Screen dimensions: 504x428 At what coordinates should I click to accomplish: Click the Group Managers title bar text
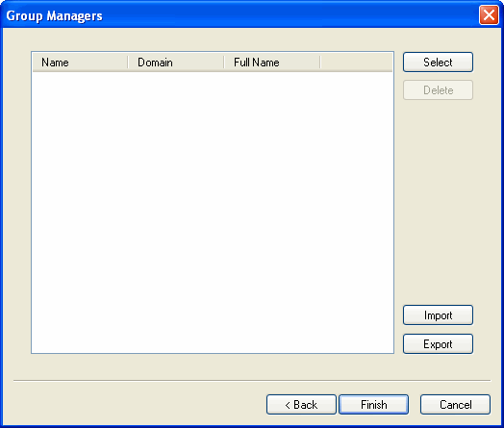point(54,15)
